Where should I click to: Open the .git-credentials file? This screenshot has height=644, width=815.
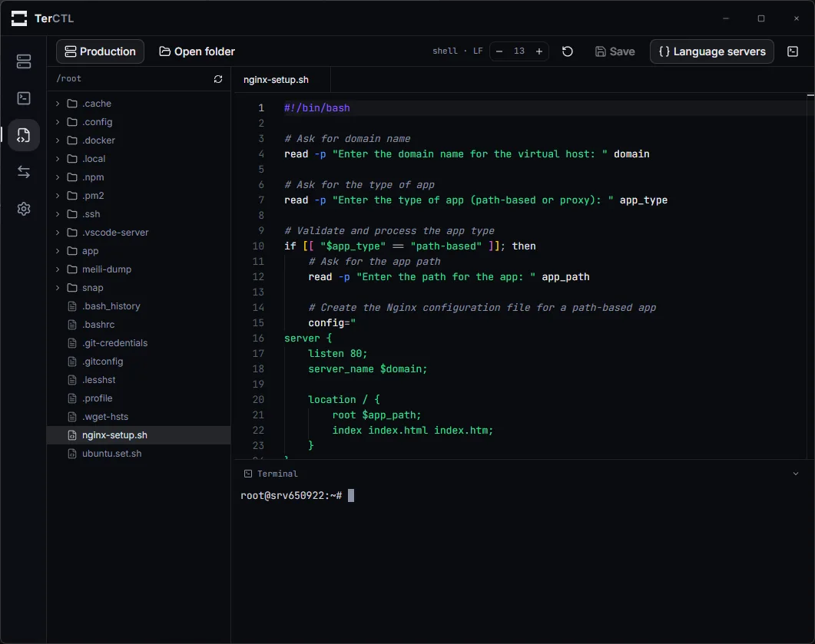tap(139, 343)
